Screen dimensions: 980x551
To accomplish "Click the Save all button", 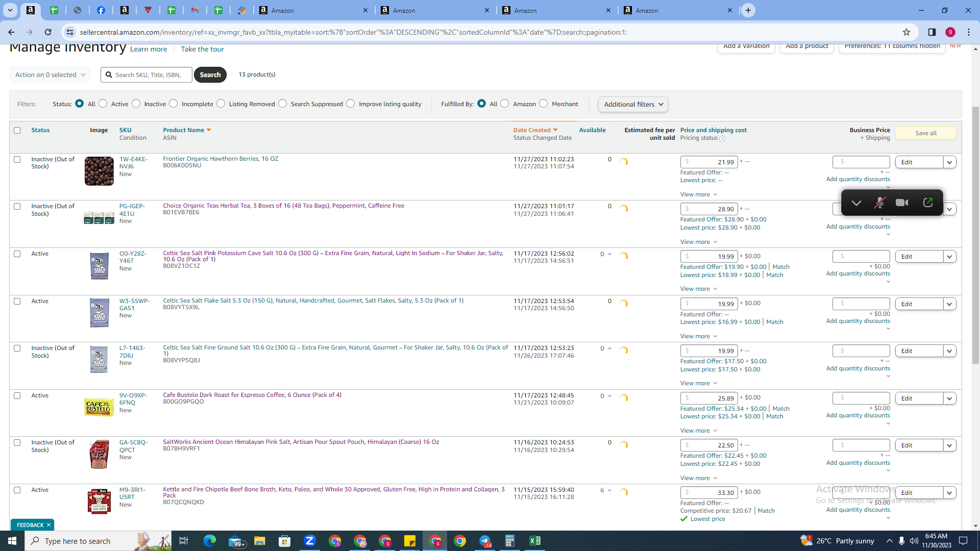I will (926, 133).
